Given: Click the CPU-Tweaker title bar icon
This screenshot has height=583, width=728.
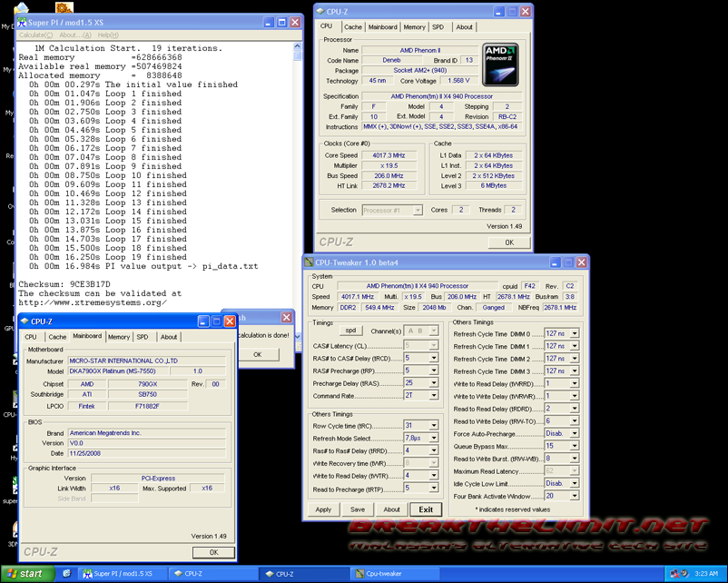Looking at the screenshot, I should pyautogui.click(x=309, y=262).
